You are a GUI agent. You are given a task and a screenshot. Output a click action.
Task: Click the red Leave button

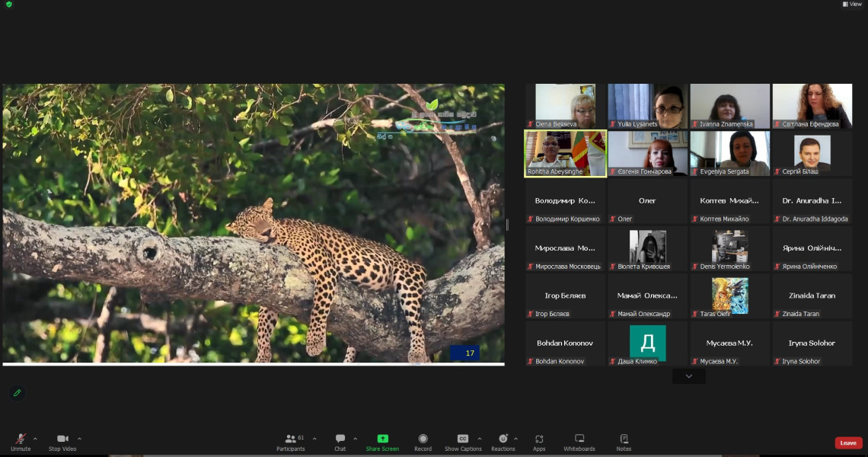point(848,443)
